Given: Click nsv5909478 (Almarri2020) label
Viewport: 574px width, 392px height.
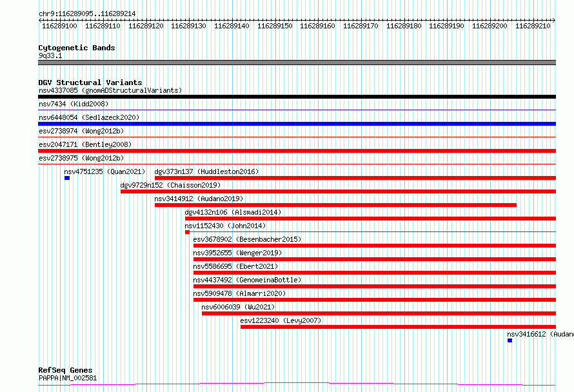Looking at the screenshot, I should pos(239,293).
